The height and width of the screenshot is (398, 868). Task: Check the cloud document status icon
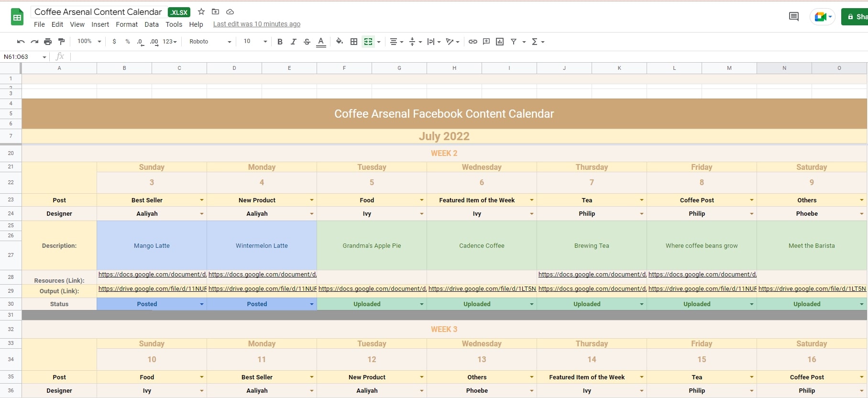(230, 11)
